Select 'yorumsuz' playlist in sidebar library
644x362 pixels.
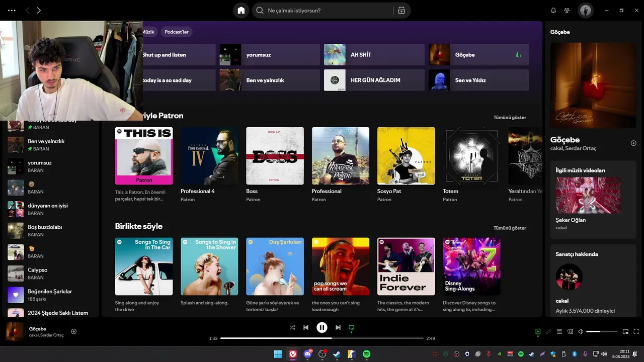click(x=50, y=166)
